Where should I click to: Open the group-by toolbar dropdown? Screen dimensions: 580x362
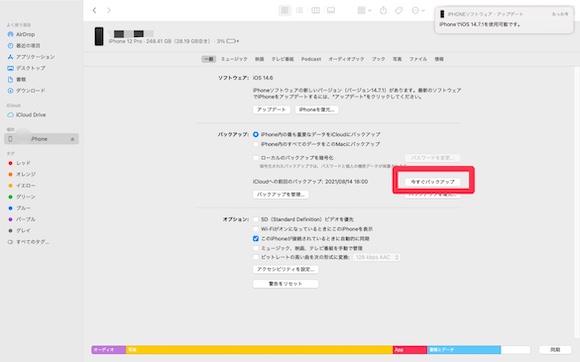(x=364, y=10)
